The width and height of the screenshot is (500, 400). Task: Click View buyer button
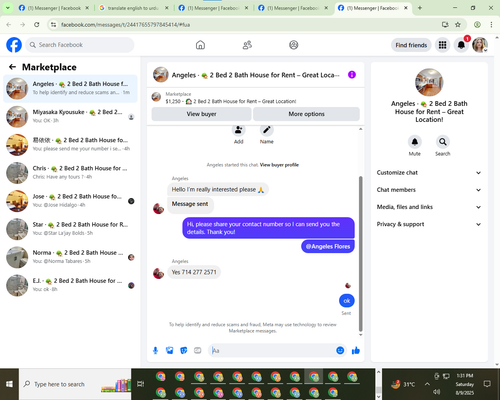click(201, 114)
